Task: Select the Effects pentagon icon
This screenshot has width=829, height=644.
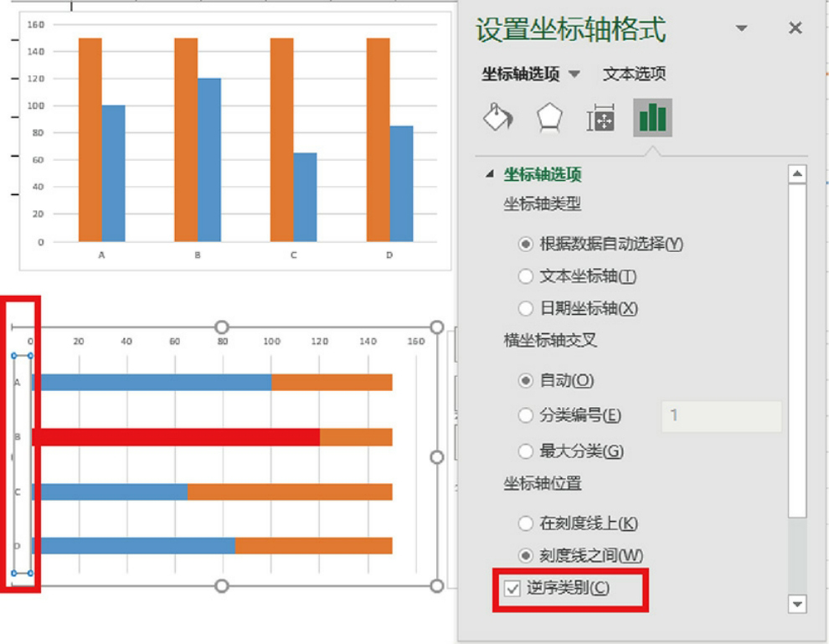Action: coord(549,119)
